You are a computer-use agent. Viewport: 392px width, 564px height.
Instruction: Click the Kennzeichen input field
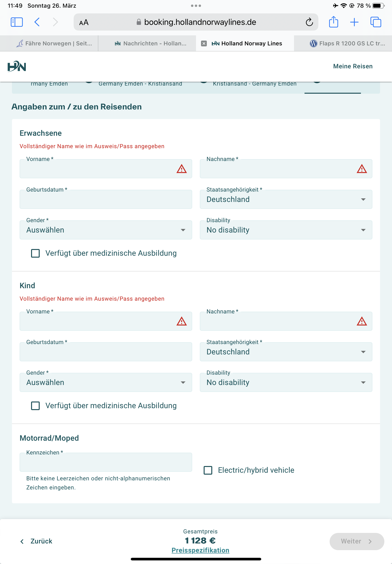pos(106,462)
